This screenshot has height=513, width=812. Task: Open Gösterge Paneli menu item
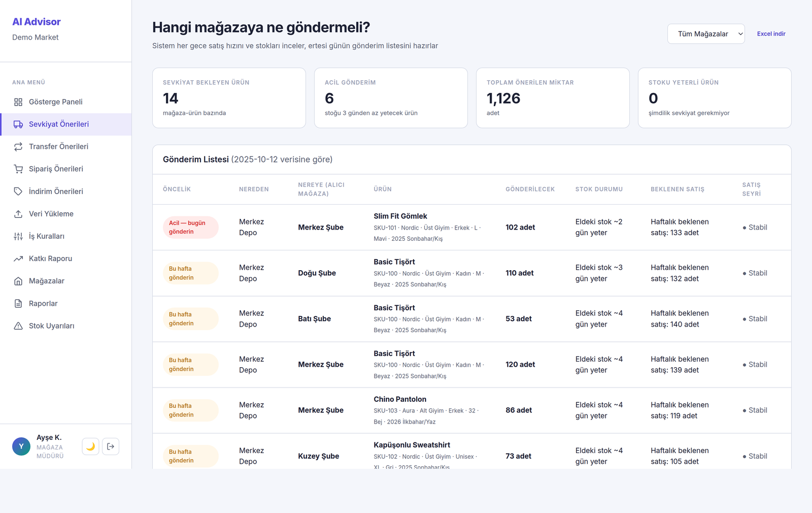tap(66, 102)
